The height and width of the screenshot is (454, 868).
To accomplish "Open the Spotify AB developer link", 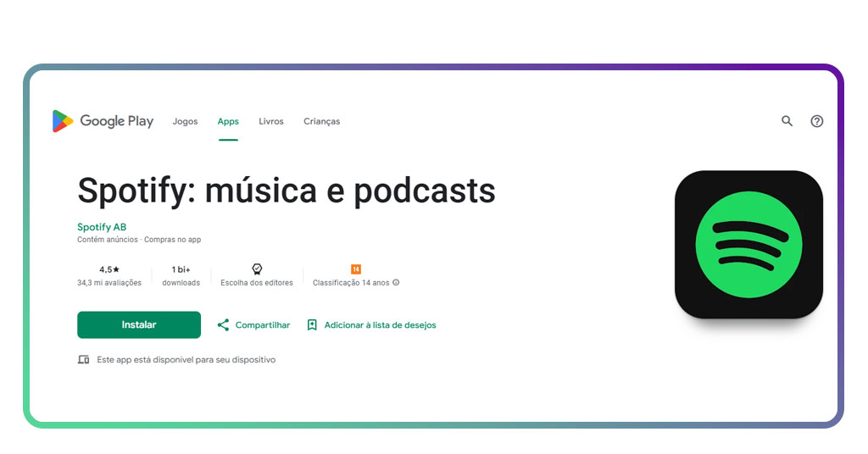I will [x=102, y=227].
